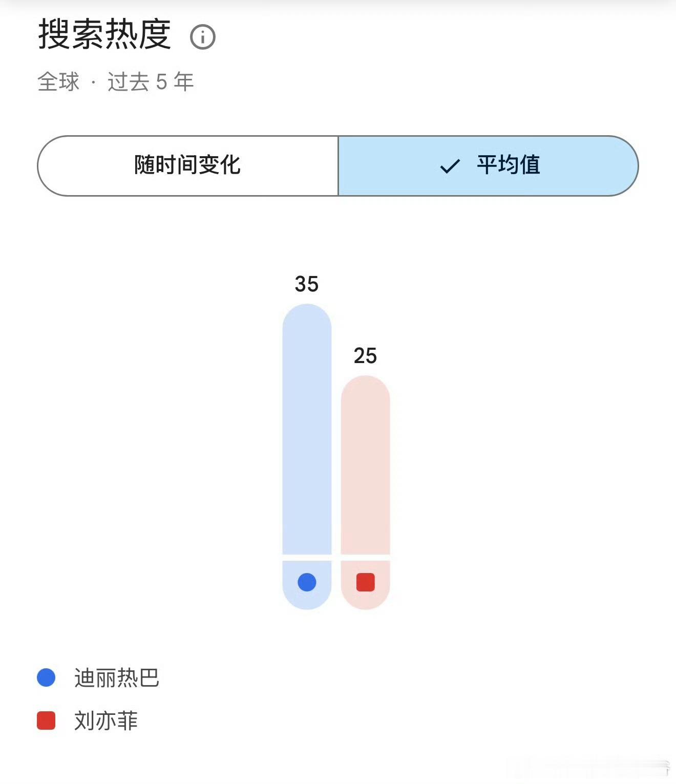The height and width of the screenshot is (784, 676).
Task: Click the top cap of the blue bar
Action: coord(307,316)
